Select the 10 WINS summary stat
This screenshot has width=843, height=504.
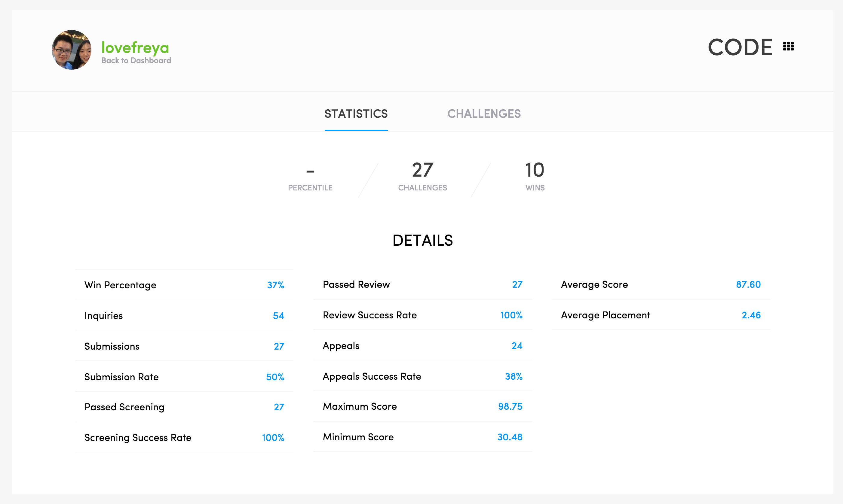coord(535,177)
